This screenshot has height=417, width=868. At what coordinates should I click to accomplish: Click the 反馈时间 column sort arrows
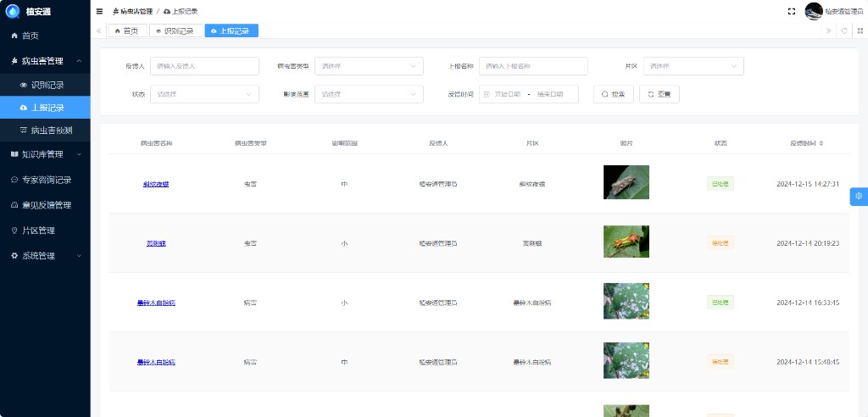click(821, 143)
